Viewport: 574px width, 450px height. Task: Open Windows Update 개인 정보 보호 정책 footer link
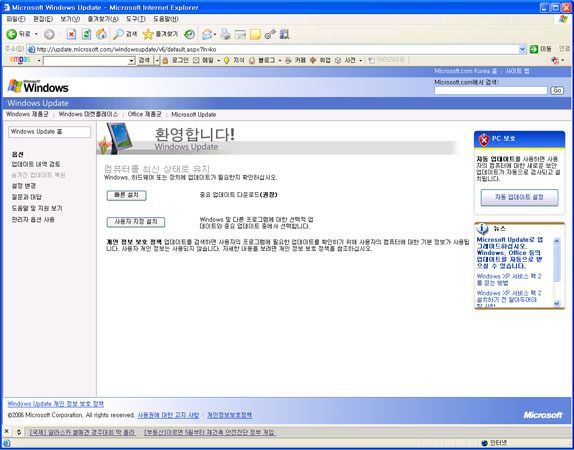(x=56, y=404)
